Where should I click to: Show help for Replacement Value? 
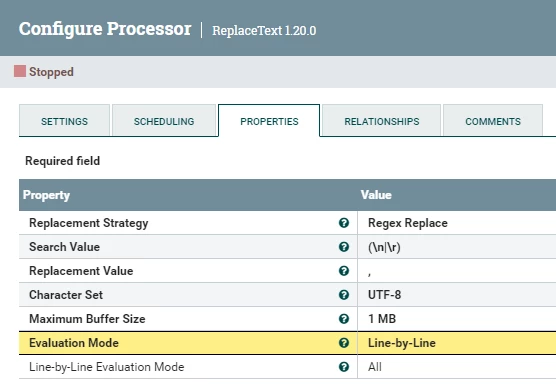(x=344, y=271)
